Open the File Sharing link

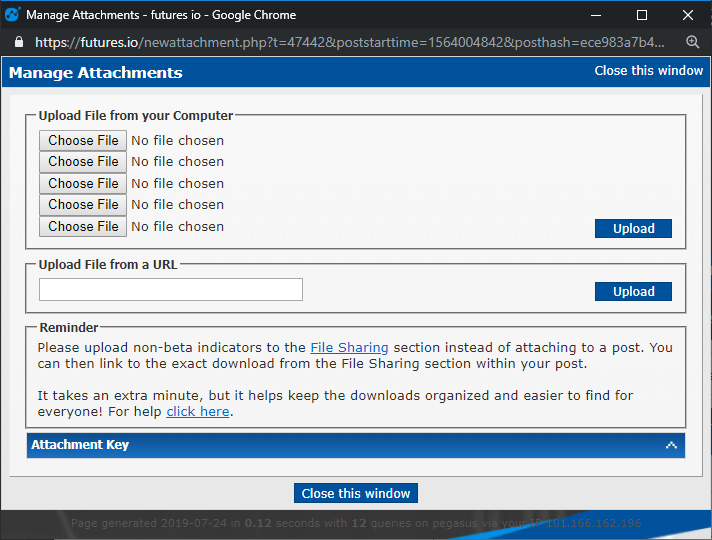pos(349,347)
